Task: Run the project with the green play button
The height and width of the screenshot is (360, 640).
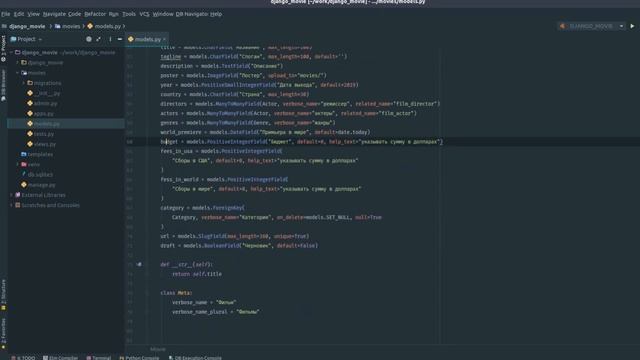Action: tap(632, 26)
